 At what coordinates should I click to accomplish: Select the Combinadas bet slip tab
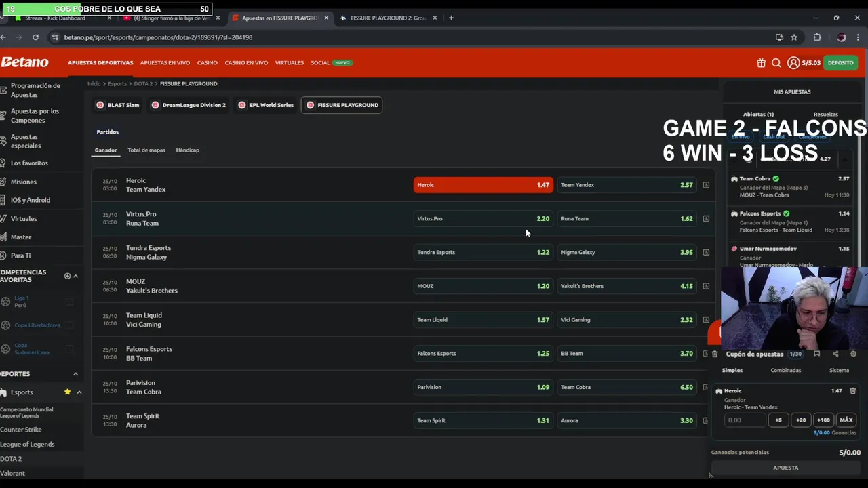(786, 371)
